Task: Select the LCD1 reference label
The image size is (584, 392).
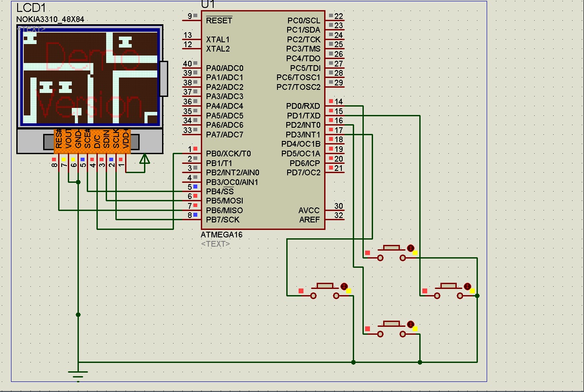Action: 31,8
